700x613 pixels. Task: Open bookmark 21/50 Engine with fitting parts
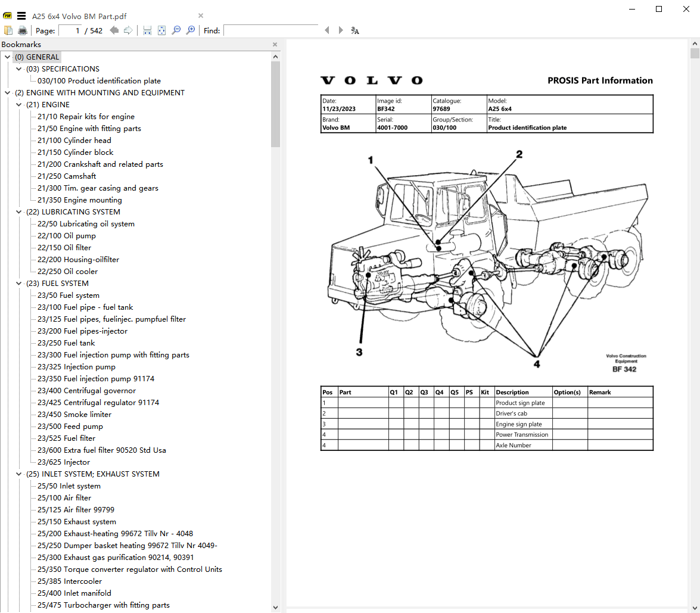pos(89,129)
